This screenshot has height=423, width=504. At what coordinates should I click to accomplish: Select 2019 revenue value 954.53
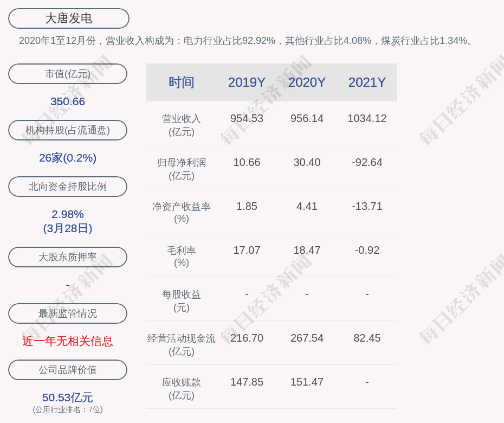pos(247,118)
